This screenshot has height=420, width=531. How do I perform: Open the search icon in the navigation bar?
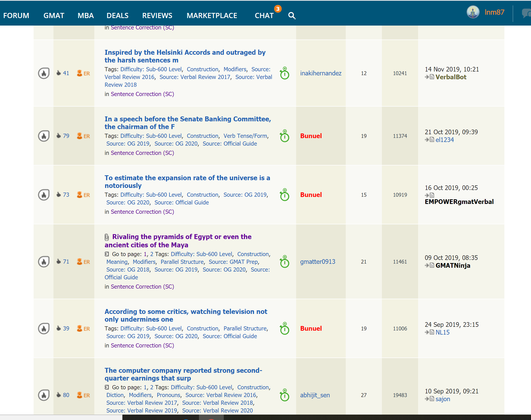(x=292, y=15)
